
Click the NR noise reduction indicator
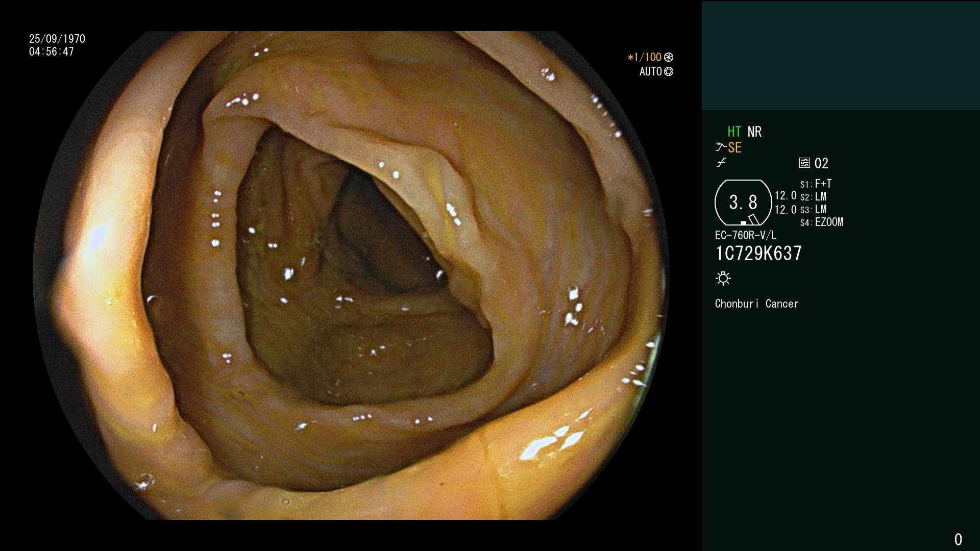(x=754, y=132)
